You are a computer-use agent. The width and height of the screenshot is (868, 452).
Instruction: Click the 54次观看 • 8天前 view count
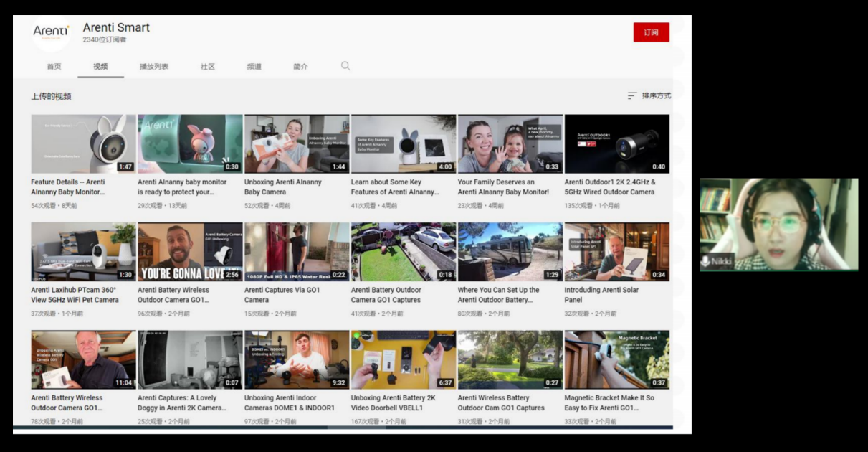click(54, 206)
